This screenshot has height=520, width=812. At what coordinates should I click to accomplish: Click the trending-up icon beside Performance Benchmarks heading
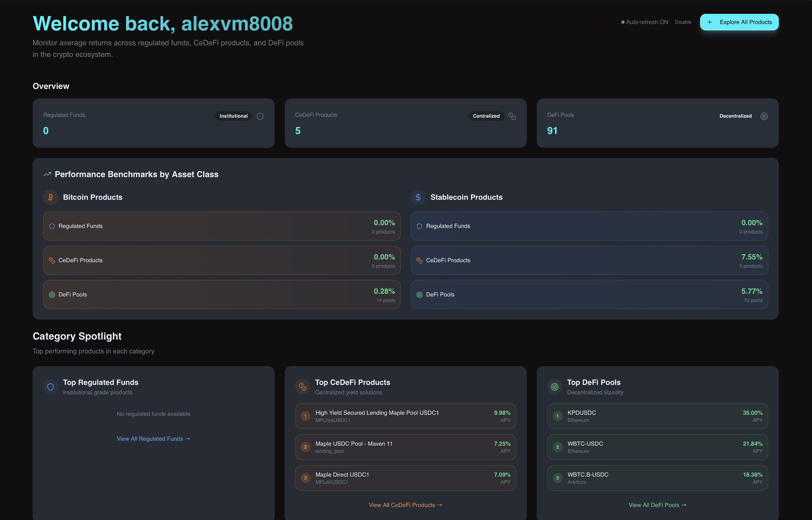[47, 174]
